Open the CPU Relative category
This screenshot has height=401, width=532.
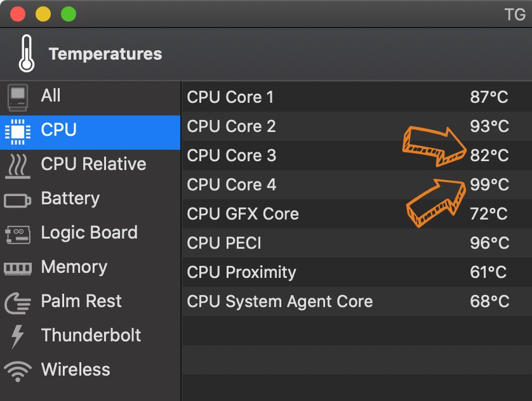[90, 166]
